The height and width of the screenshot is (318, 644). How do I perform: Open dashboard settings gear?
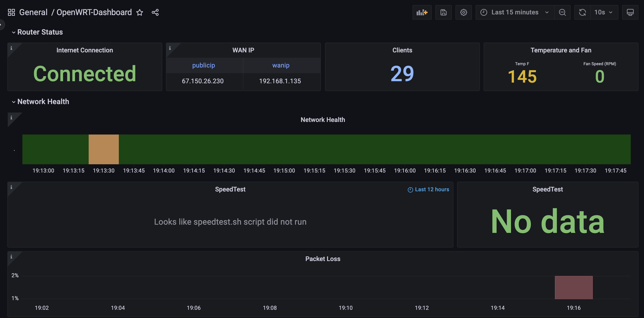pyautogui.click(x=463, y=12)
